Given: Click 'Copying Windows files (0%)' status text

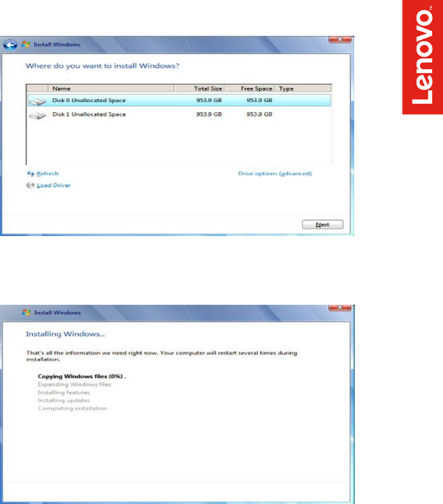Looking at the screenshot, I should [82, 377].
